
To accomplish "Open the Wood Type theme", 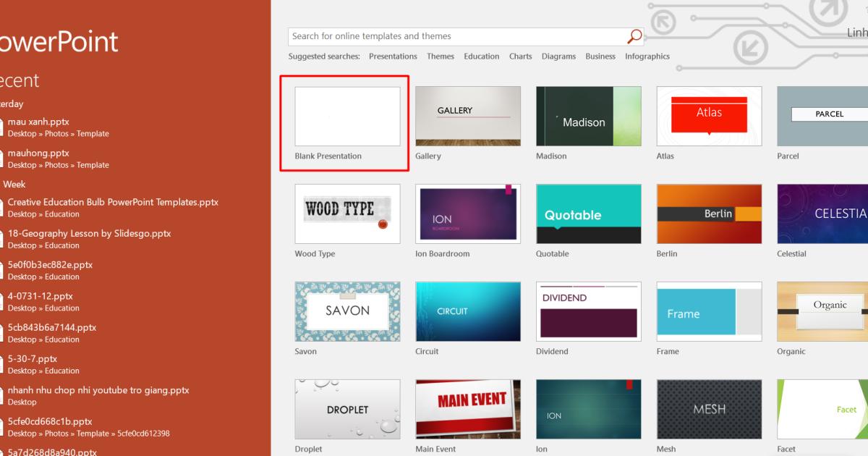I will pos(347,214).
